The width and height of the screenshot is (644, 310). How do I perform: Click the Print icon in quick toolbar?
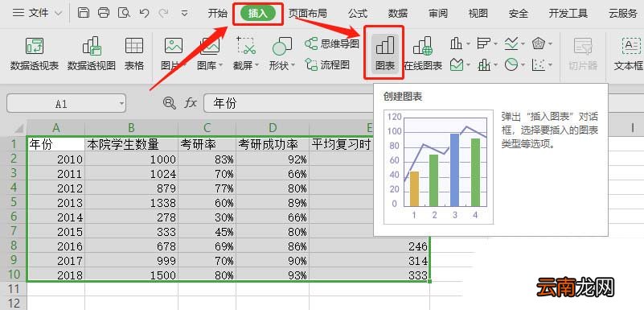click(x=104, y=13)
